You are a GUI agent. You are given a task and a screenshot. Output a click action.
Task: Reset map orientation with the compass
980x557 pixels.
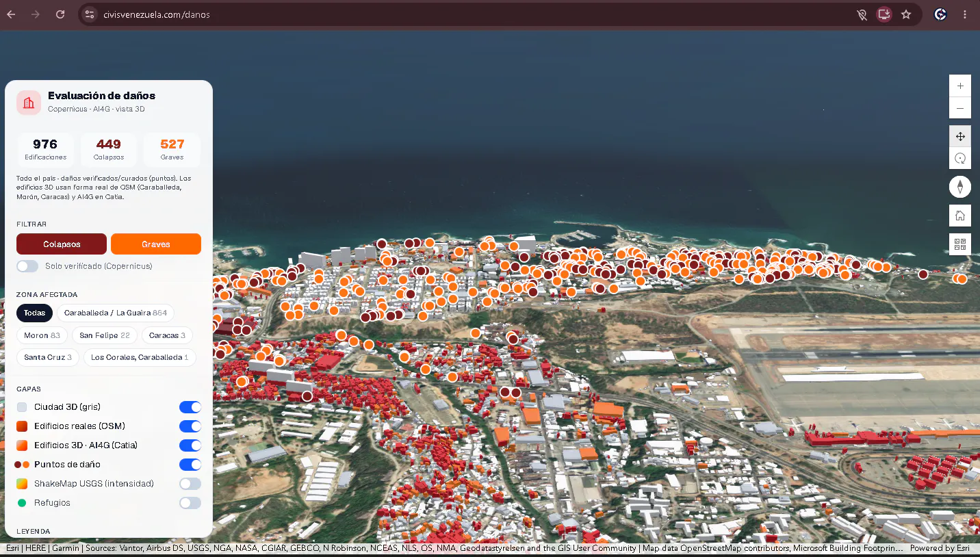pos(960,187)
